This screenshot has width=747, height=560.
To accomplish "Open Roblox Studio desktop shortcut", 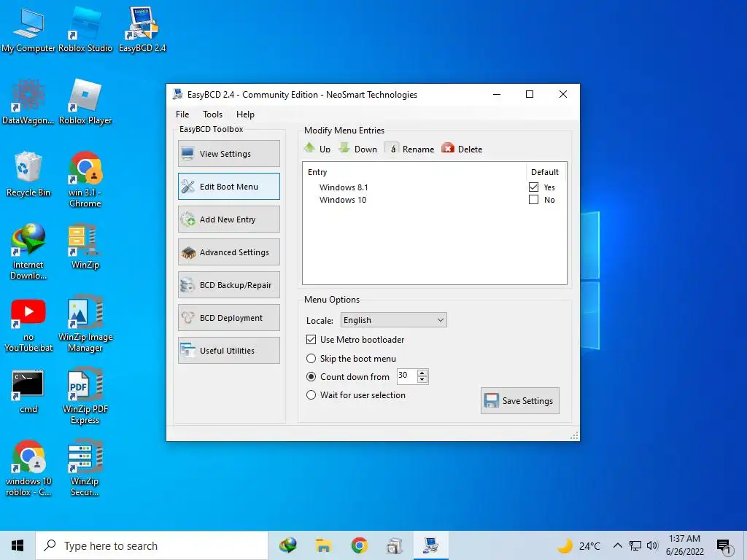I will [x=85, y=29].
